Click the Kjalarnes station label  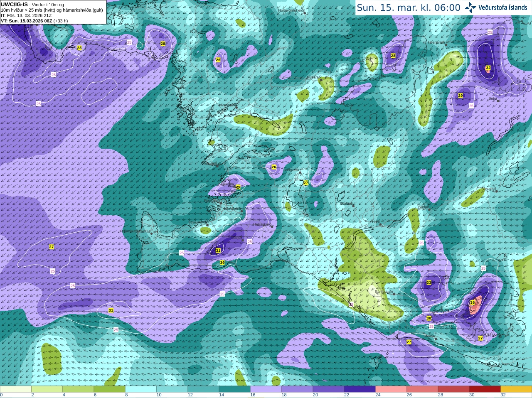pyautogui.click(x=227, y=184)
